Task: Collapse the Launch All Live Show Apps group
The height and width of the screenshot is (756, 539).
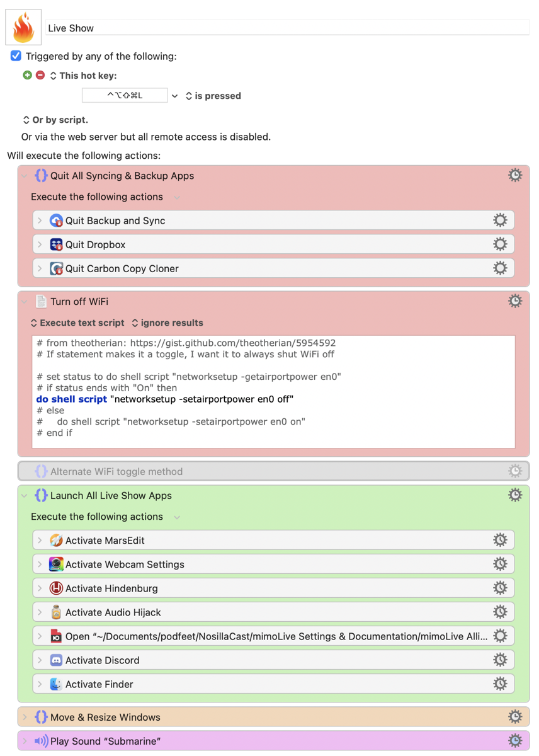Action: coord(25,496)
